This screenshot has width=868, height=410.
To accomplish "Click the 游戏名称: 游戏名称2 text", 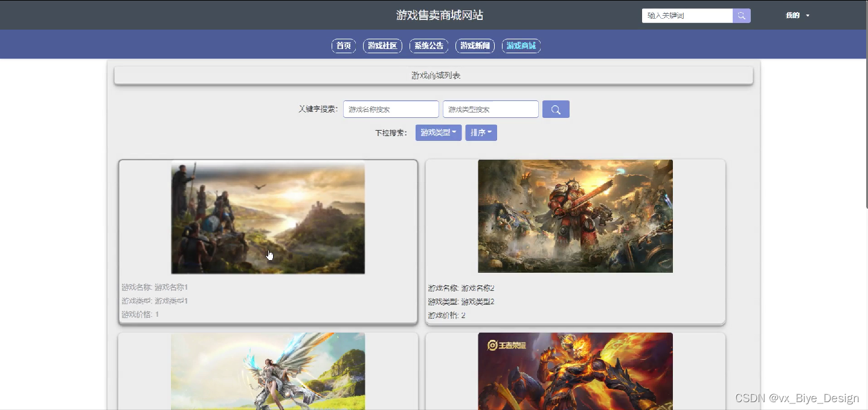I will tap(461, 288).
